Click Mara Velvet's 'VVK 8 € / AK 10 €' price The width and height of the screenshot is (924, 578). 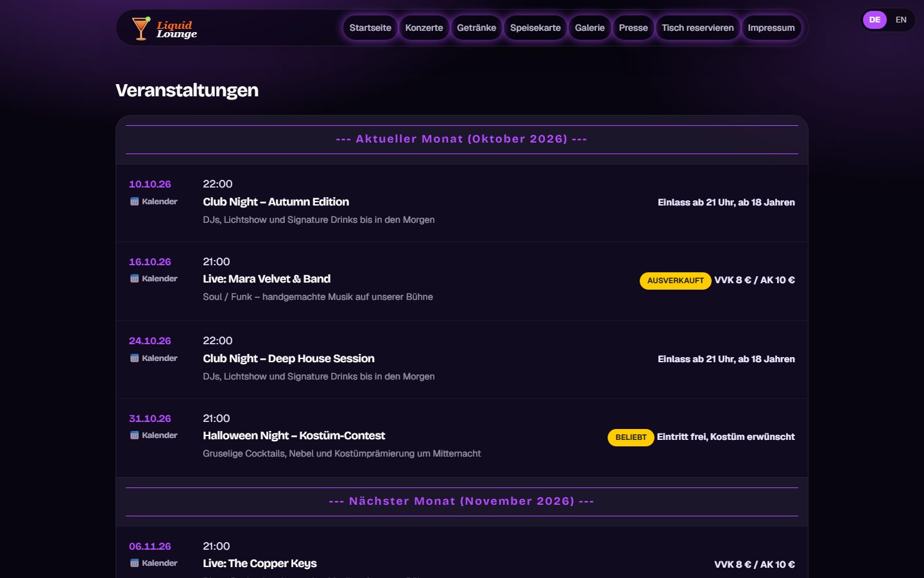(x=755, y=280)
